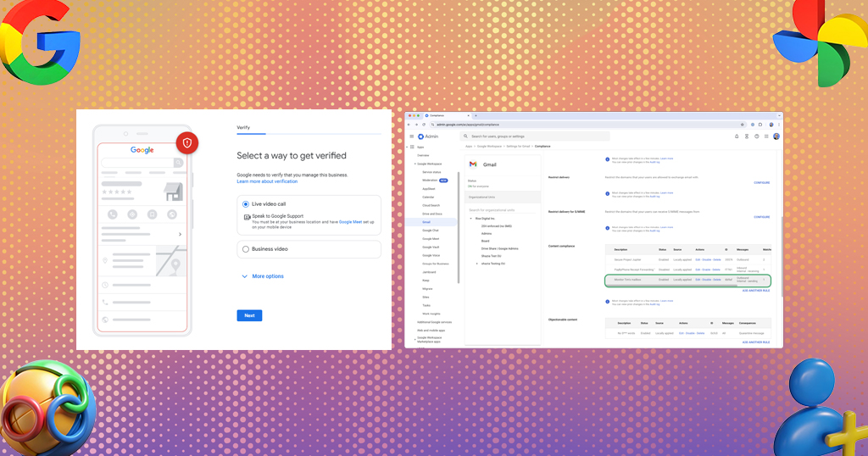The height and width of the screenshot is (456, 868).
Task: Select the Live video call option
Action: (x=246, y=204)
